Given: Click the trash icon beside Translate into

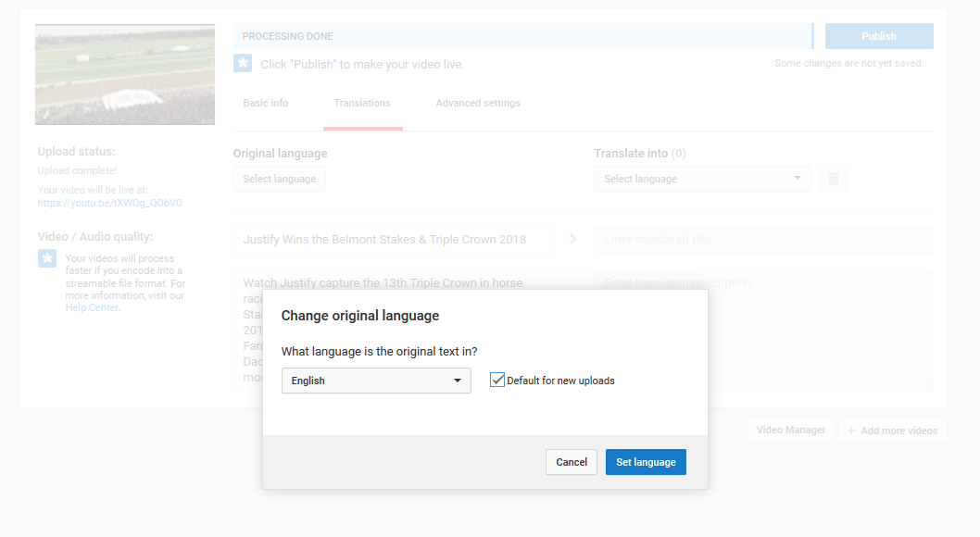Looking at the screenshot, I should 834,179.
